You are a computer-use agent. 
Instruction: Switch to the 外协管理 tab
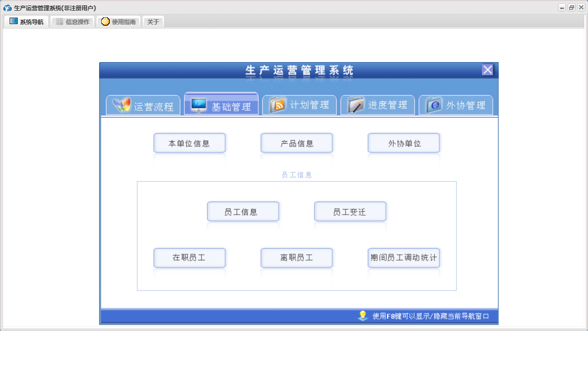pyautogui.click(x=456, y=105)
